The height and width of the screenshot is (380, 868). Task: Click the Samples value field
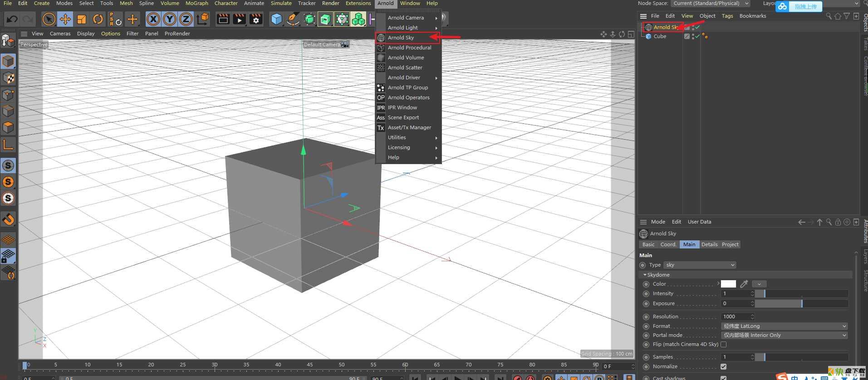pyautogui.click(x=735, y=357)
